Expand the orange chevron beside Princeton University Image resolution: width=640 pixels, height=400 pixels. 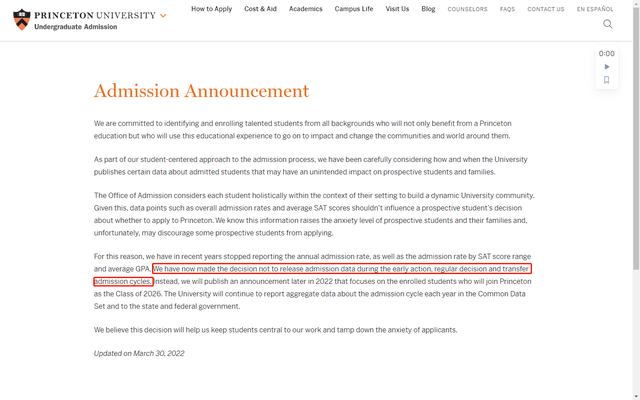163,16
